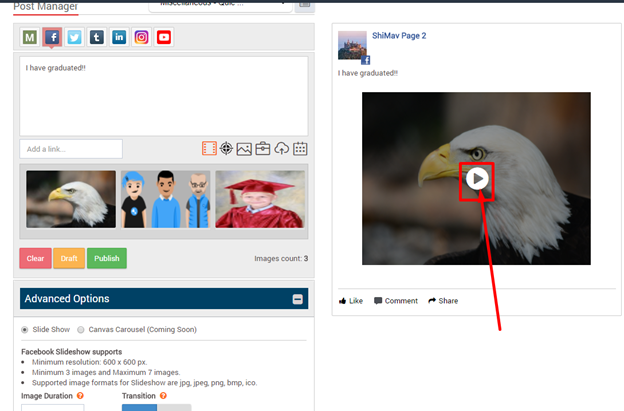The image size is (624, 411).
Task: Save the post with Draft button
Action: coord(69,258)
